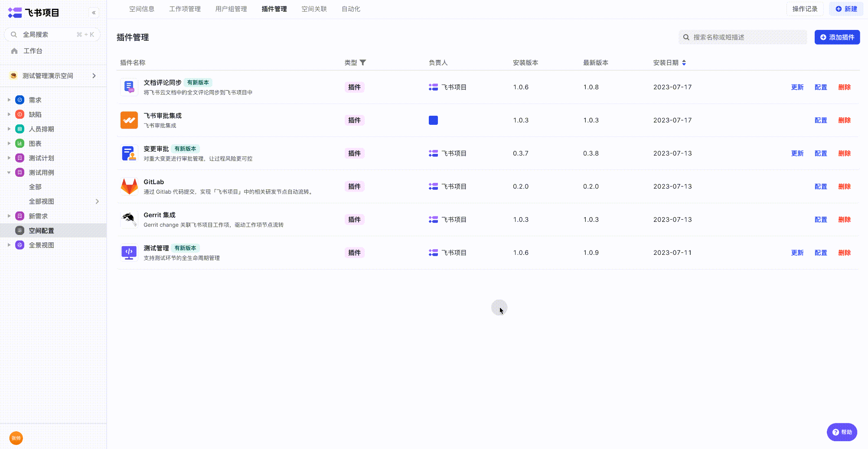The image size is (868, 449).
Task: Expand the 图表 tree node
Action: (9, 143)
